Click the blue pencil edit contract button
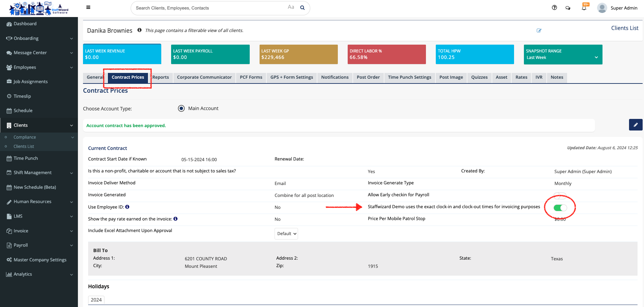The height and width of the screenshot is (307, 644). click(635, 125)
